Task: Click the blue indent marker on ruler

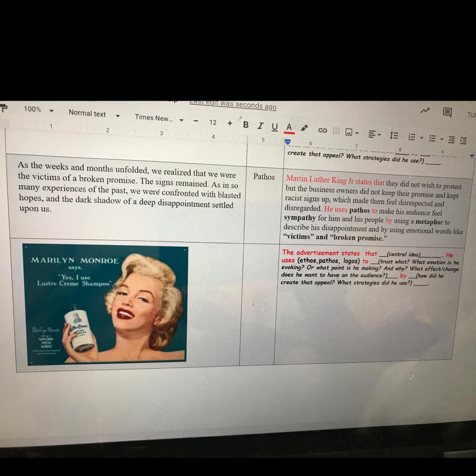Action: coord(287,142)
